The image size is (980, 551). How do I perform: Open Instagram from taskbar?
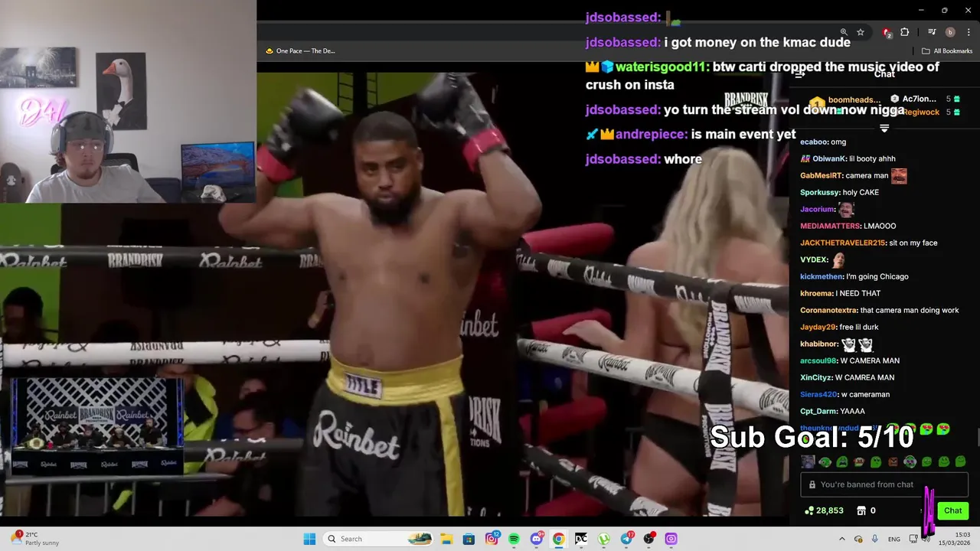(x=492, y=539)
